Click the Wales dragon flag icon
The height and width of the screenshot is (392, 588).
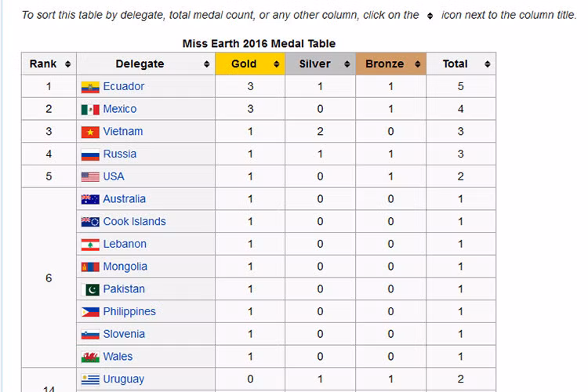pyautogui.click(x=90, y=358)
